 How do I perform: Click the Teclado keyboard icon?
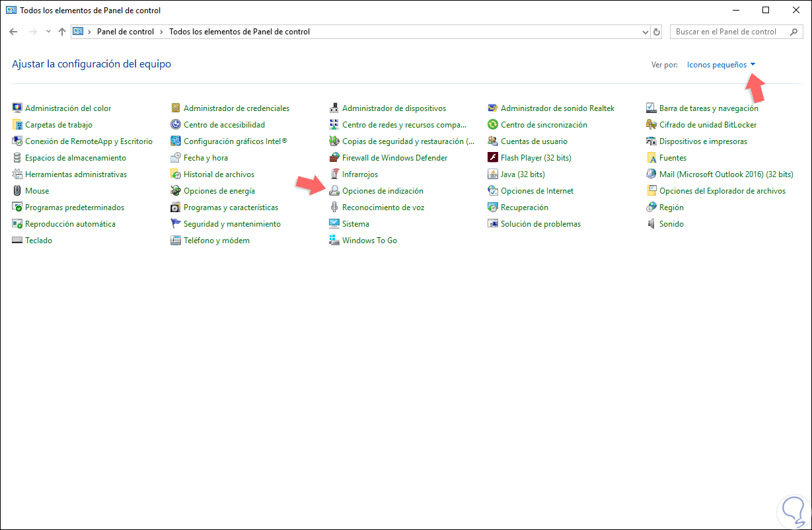17,241
